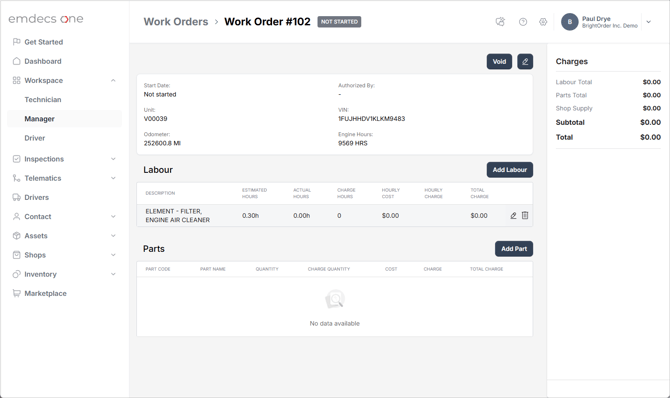670x398 pixels.
Task: Open the help question mark icon
Action: pyautogui.click(x=523, y=22)
